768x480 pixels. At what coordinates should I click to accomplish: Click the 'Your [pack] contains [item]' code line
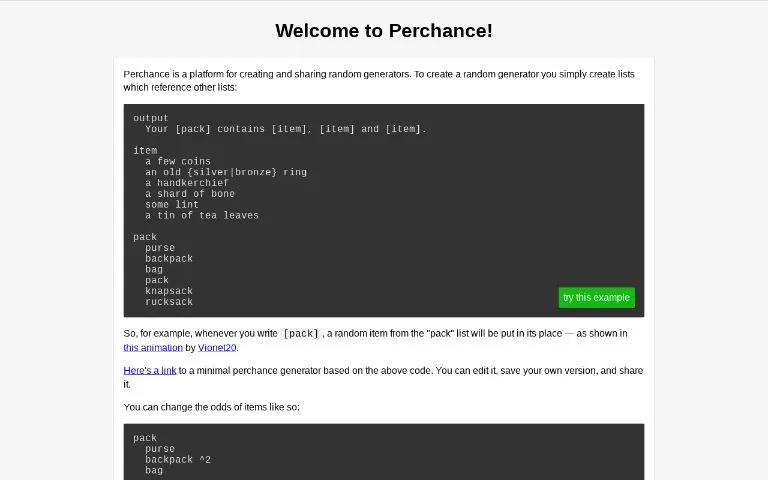[286, 129]
